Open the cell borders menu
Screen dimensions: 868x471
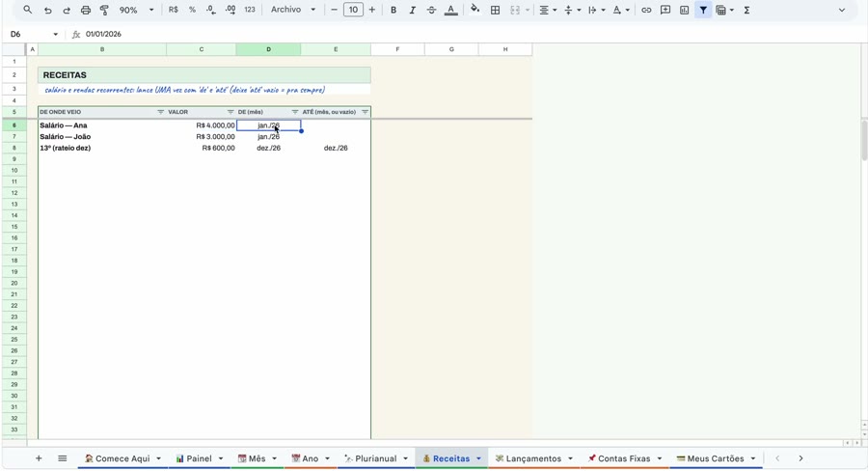pos(496,10)
